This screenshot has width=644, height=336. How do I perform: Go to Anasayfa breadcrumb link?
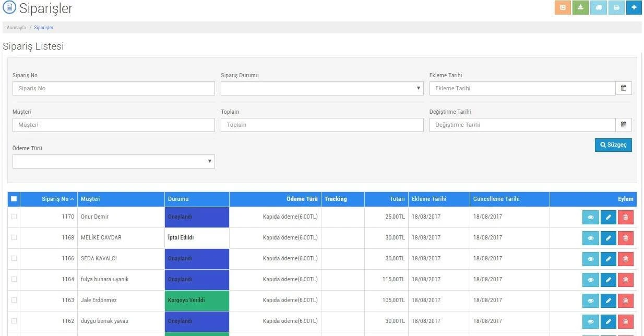(16, 28)
